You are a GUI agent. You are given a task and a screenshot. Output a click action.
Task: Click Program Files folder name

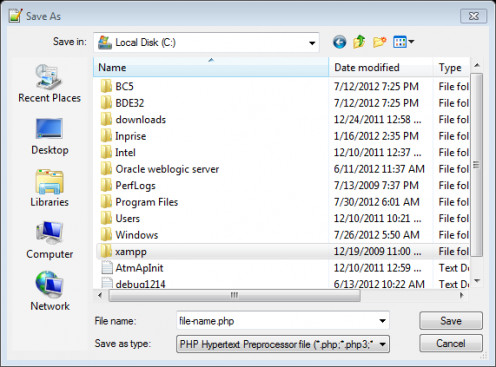146,202
